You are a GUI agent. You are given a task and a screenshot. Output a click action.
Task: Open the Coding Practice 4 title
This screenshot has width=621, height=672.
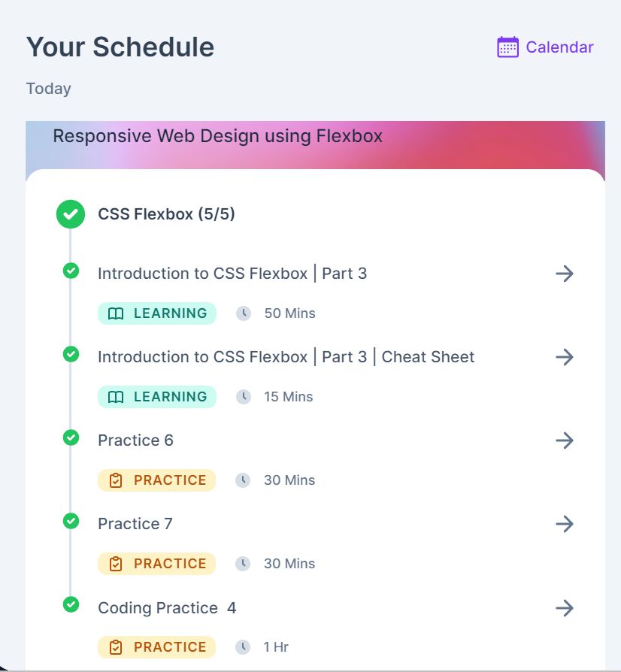(x=167, y=607)
